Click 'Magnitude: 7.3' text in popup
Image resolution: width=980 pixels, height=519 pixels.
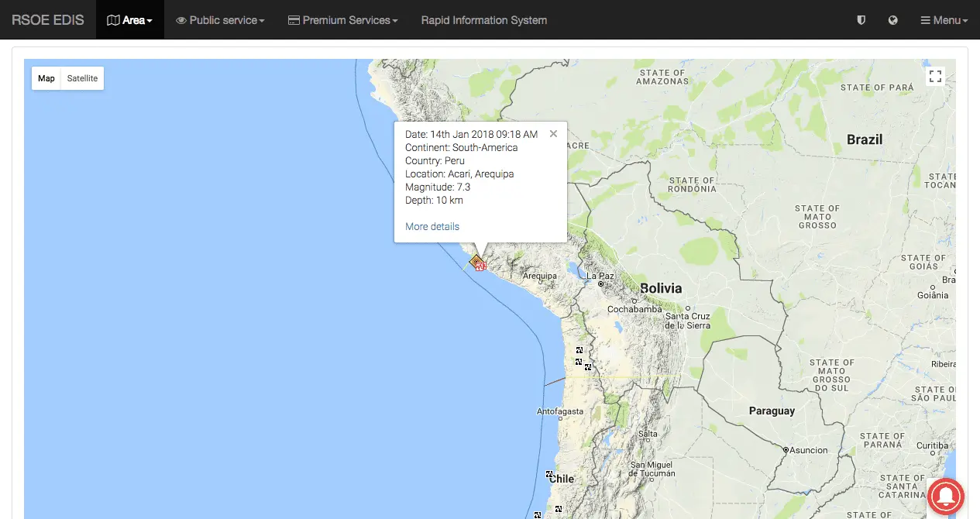(x=438, y=187)
